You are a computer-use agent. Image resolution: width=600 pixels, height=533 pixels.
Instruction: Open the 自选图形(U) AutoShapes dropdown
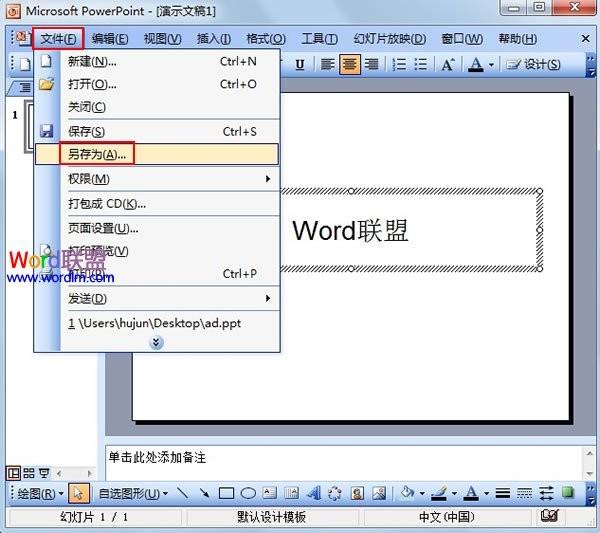133,494
